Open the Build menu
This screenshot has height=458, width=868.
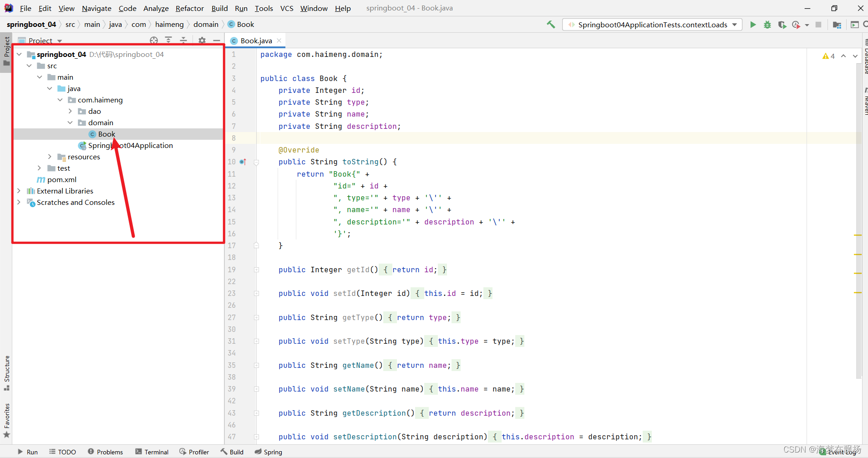point(219,8)
